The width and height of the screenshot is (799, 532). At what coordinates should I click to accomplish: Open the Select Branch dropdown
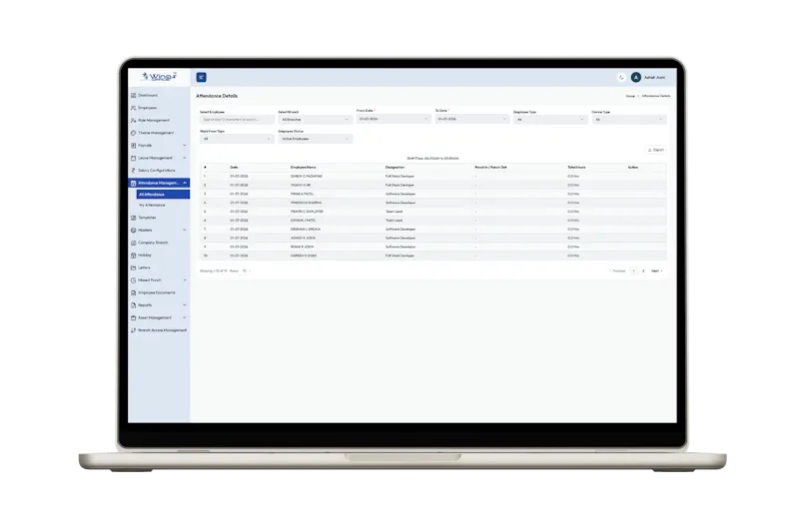(x=316, y=120)
